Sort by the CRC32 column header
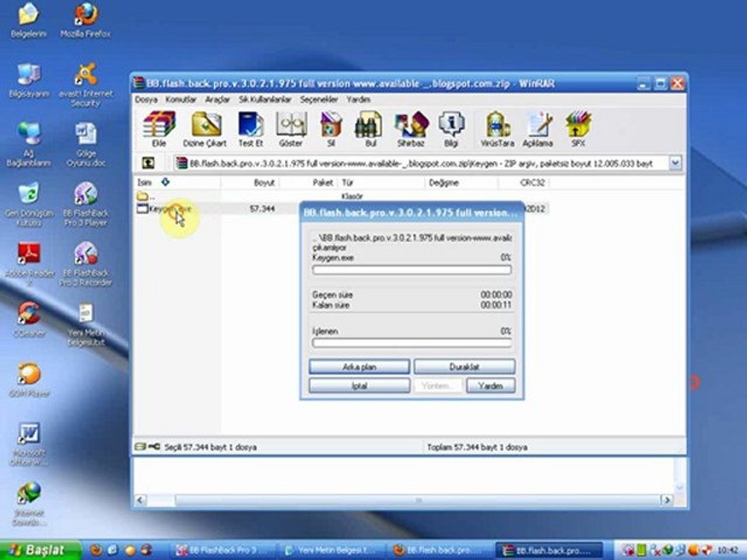This screenshot has width=747, height=560. pos(524,182)
